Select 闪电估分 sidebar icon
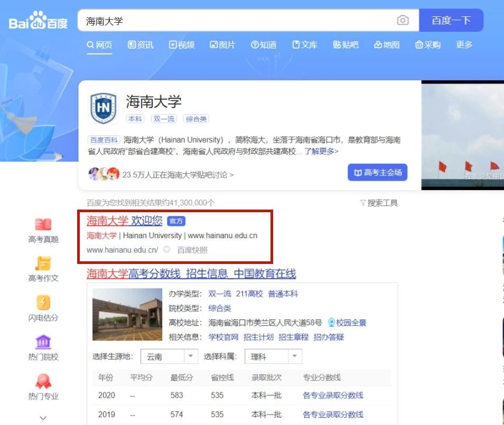The image size is (504, 425). click(x=43, y=303)
